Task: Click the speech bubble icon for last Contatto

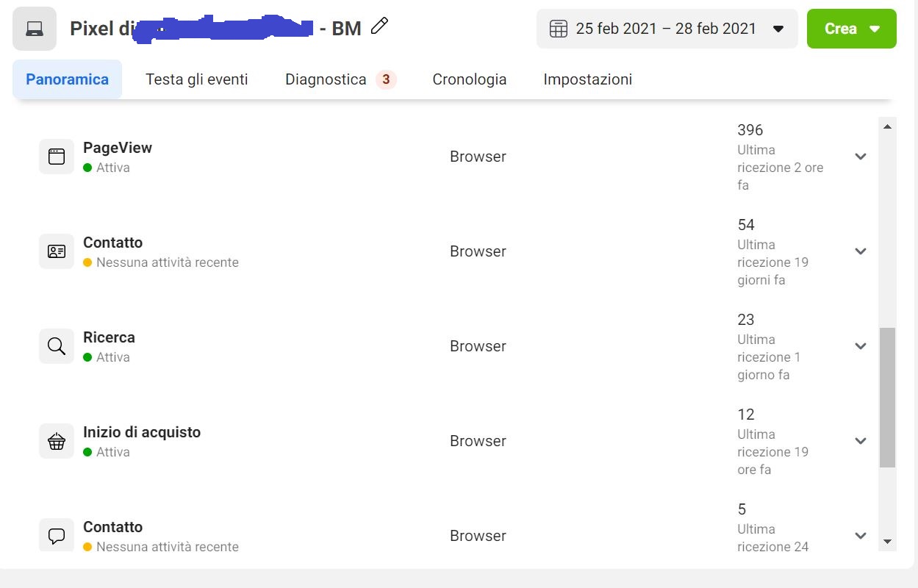Action: (57, 534)
